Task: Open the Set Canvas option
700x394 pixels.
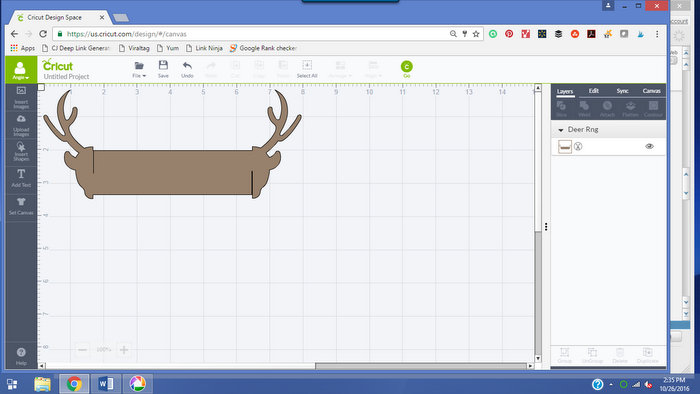Action: [x=21, y=206]
